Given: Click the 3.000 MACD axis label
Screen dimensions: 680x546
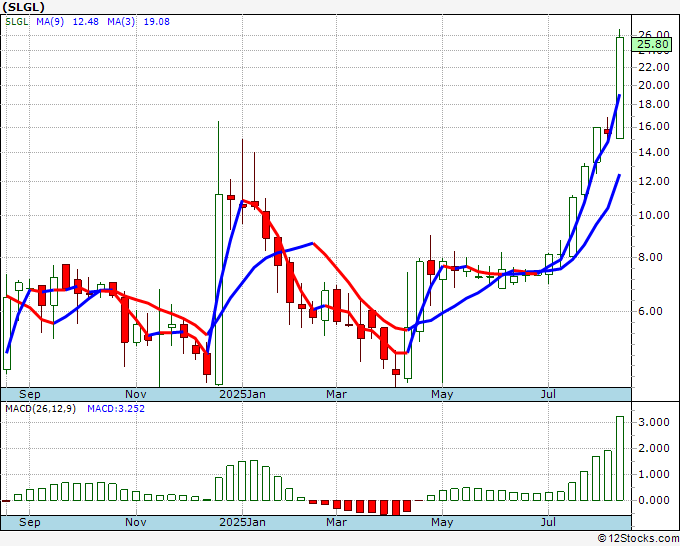Looking at the screenshot, I should [654, 422].
